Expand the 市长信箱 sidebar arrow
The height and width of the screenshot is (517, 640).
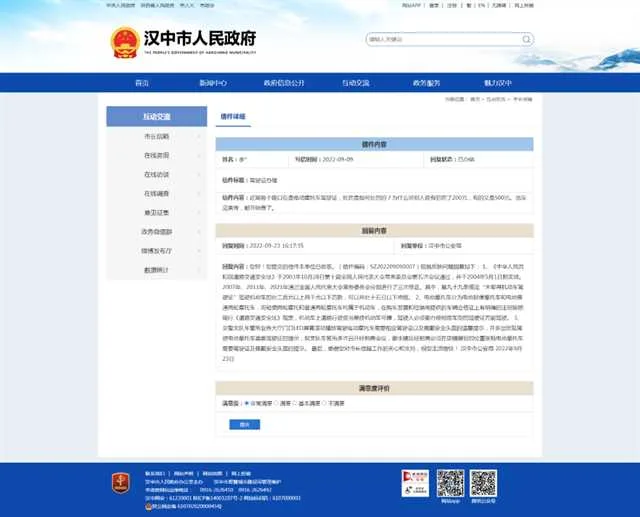tap(199, 136)
